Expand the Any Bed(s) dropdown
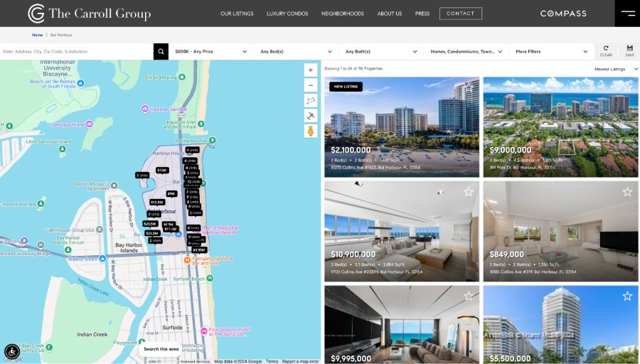 [296, 51]
